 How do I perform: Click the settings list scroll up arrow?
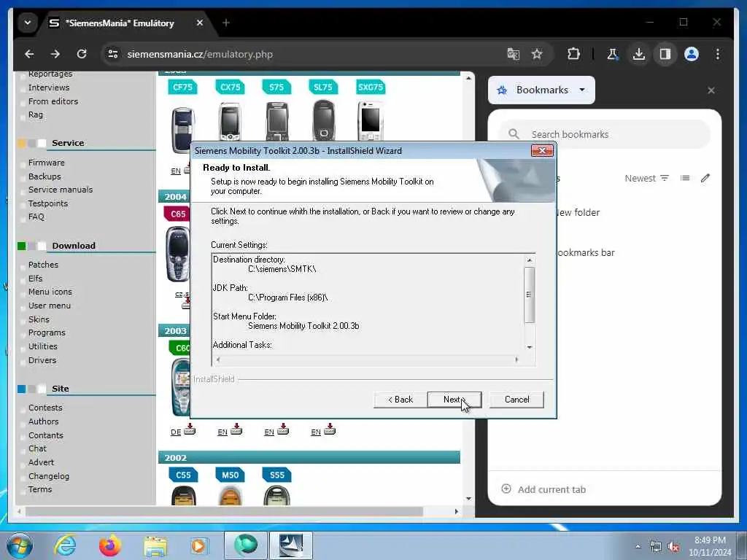530,260
